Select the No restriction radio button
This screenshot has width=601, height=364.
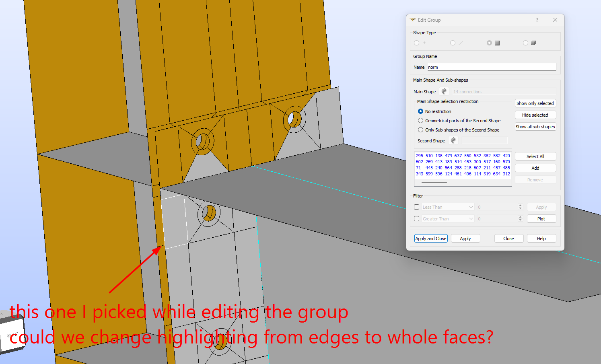coord(420,111)
